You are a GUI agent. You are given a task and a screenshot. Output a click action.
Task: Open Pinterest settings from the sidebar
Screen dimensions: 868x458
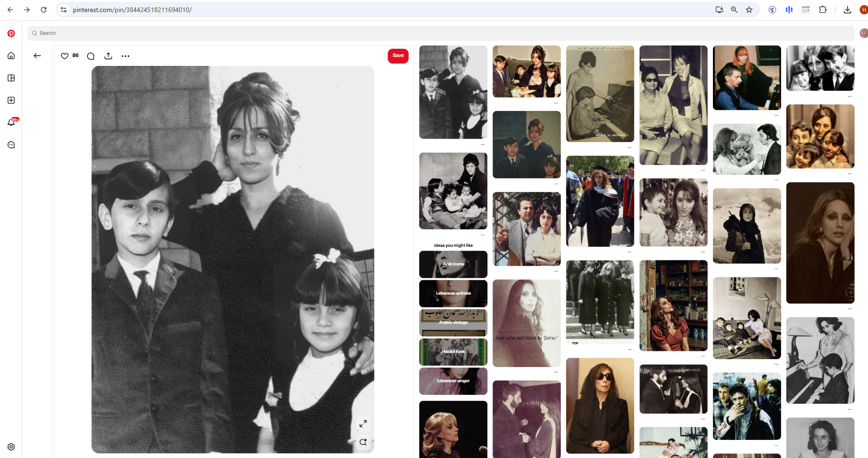click(x=11, y=446)
